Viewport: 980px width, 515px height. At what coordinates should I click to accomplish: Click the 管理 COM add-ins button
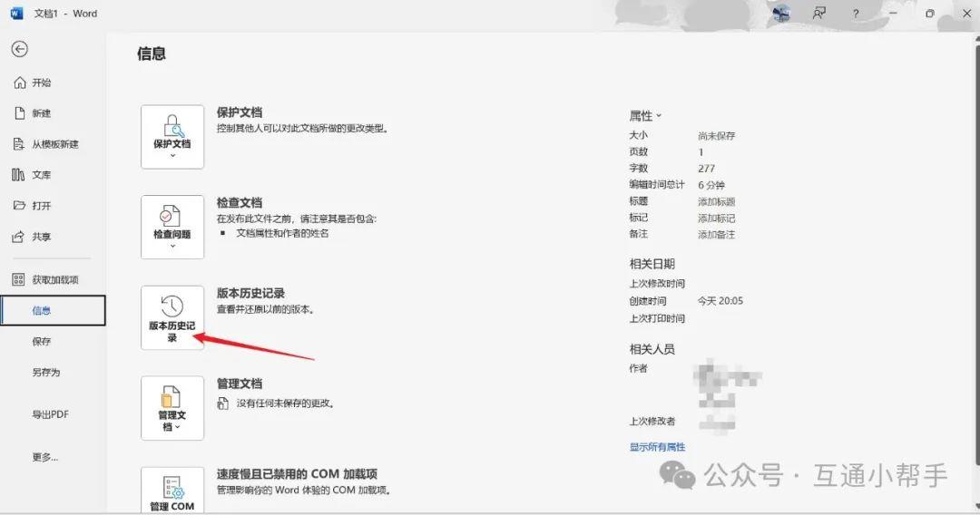pyautogui.click(x=172, y=491)
